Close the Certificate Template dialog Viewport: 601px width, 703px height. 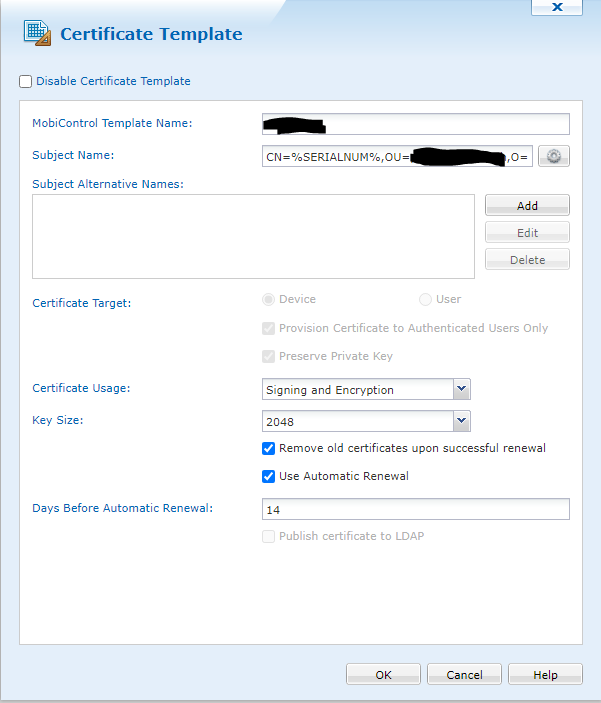(557, 7)
